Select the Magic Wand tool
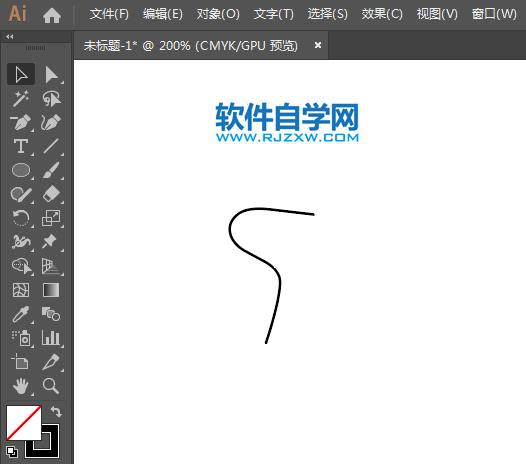This screenshot has height=464, width=526. tap(21, 98)
